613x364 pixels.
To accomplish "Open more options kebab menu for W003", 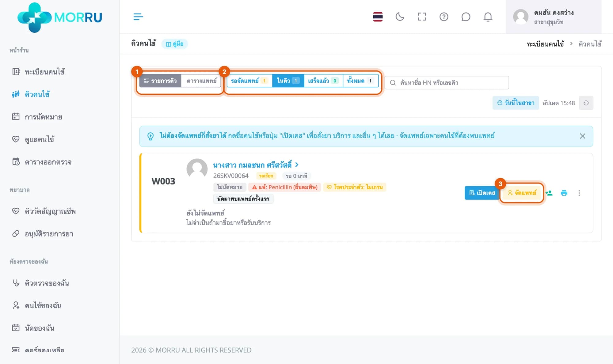I will pyautogui.click(x=579, y=193).
